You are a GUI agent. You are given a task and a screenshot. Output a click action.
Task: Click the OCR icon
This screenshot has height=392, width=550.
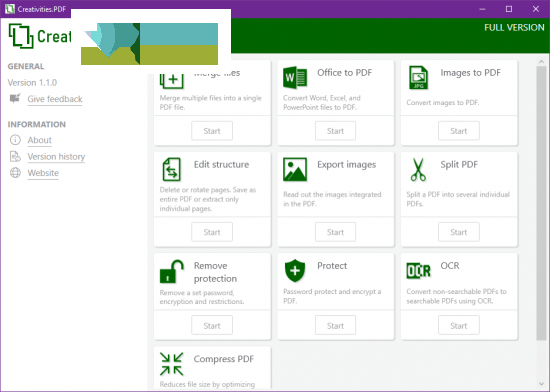418,270
